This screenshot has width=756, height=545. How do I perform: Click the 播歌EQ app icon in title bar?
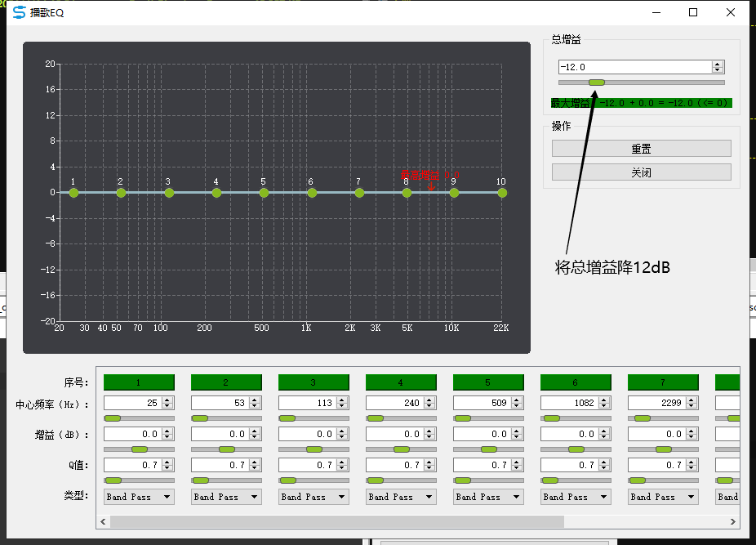[20, 12]
